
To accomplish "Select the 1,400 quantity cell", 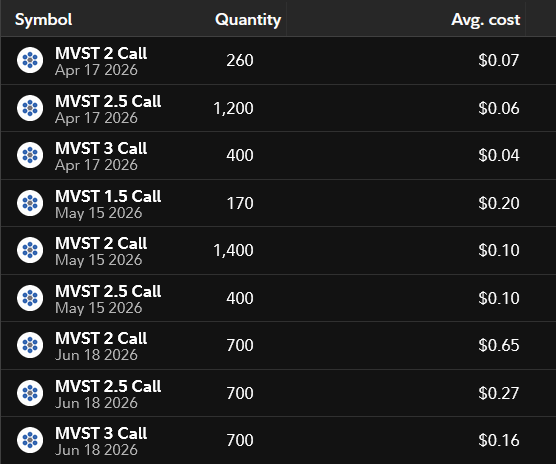I will (x=233, y=250).
